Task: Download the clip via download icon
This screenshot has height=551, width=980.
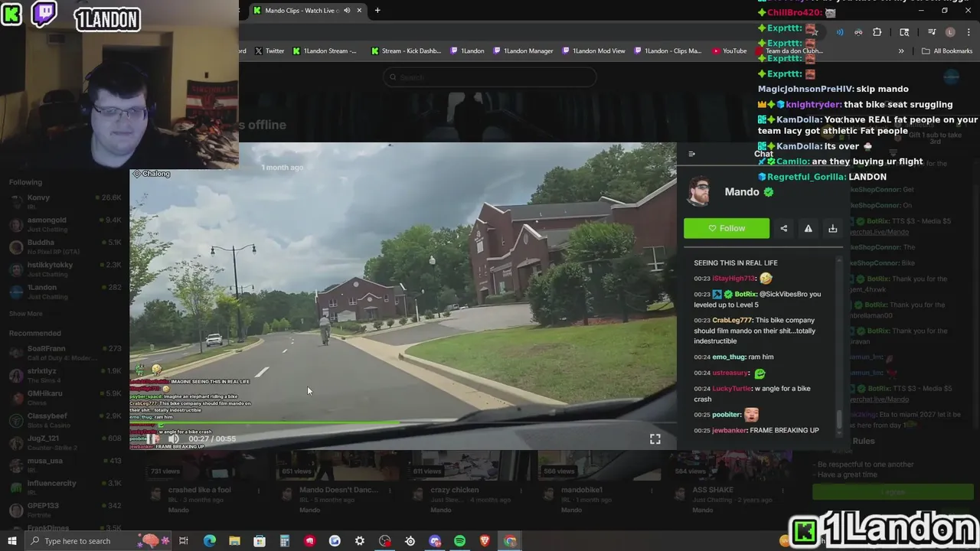Action: tap(832, 228)
